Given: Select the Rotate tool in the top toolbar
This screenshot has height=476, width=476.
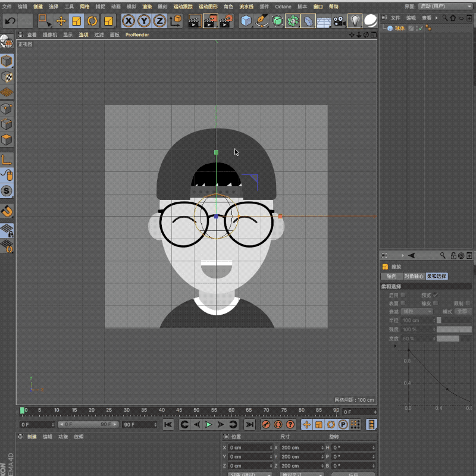Looking at the screenshot, I should [x=92, y=21].
